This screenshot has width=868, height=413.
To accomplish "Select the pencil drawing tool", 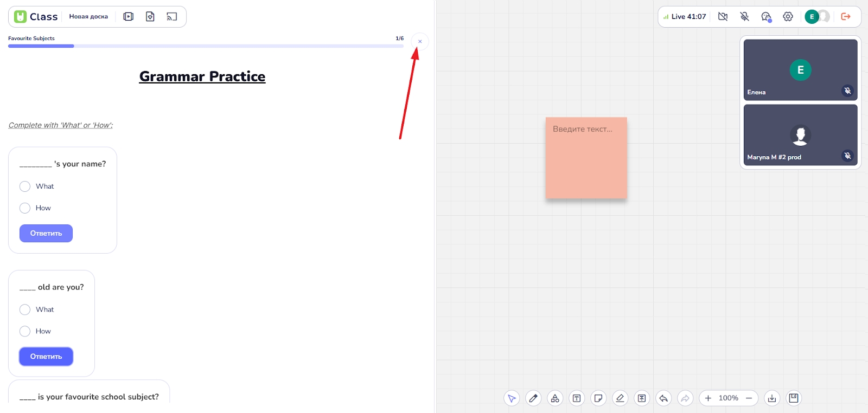I will click(533, 398).
